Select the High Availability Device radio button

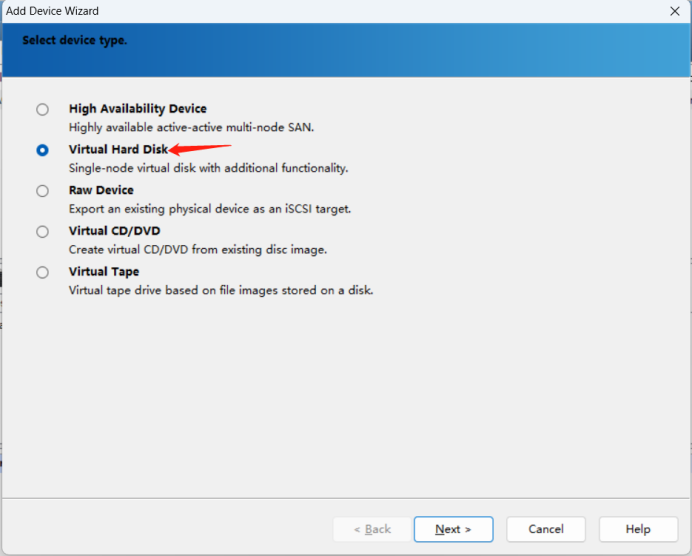[x=42, y=109]
